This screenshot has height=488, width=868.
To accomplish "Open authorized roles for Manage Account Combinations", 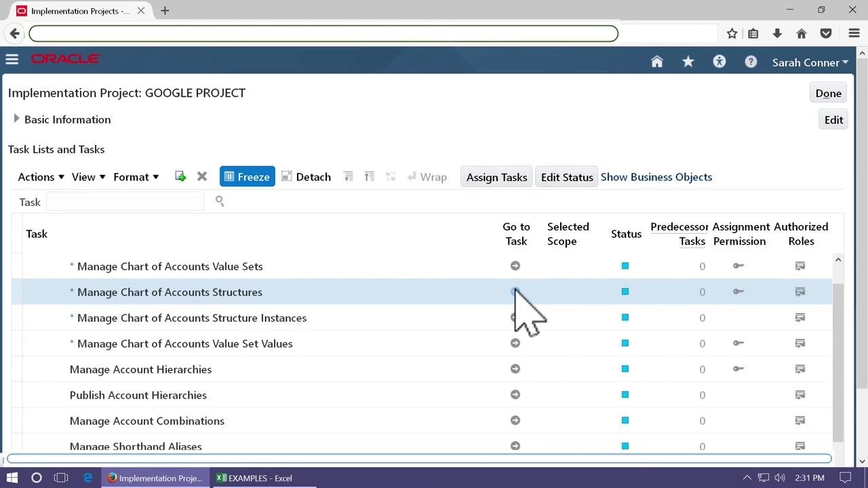I will 800,420.
